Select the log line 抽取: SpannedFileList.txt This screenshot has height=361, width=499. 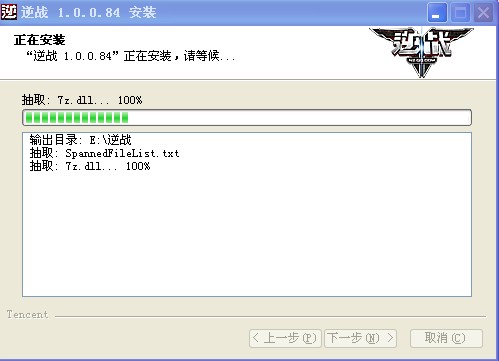click(105, 153)
